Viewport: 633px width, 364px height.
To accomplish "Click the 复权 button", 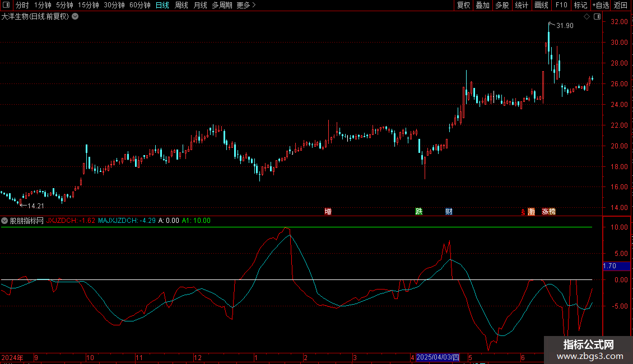I will (x=463, y=5).
